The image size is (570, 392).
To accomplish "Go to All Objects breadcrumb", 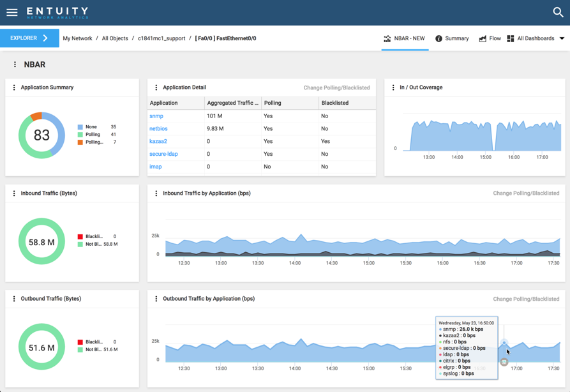I will (x=115, y=38).
